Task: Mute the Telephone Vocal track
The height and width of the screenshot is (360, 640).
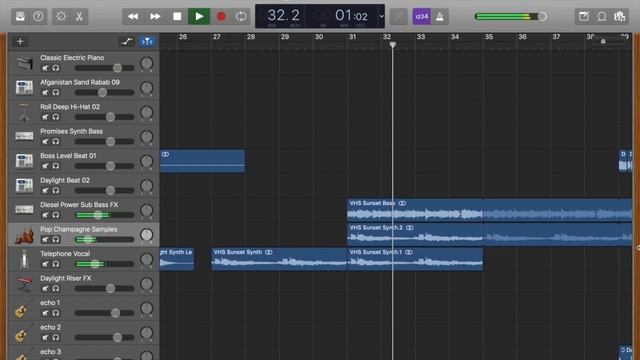Action: tap(45, 264)
